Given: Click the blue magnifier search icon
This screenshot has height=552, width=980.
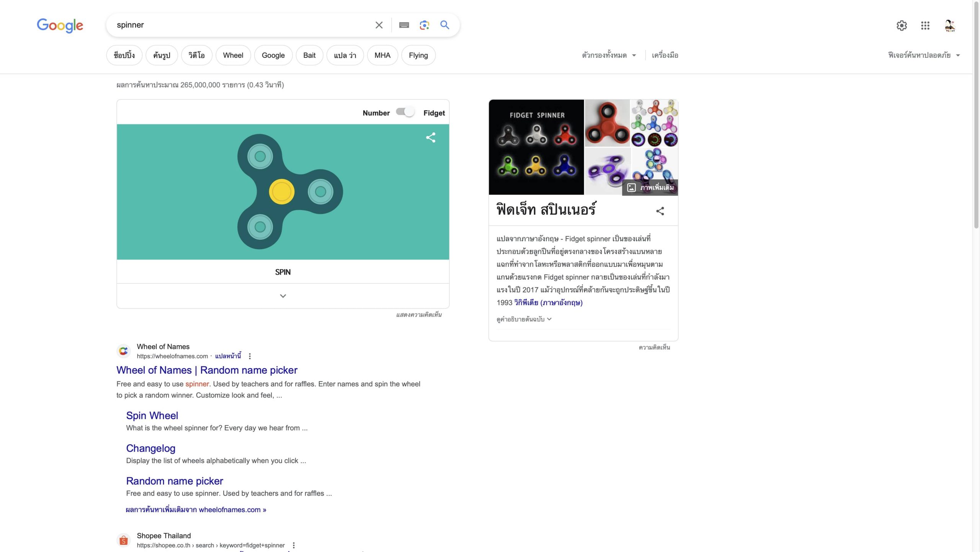Looking at the screenshot, I should tap(444, 25).
